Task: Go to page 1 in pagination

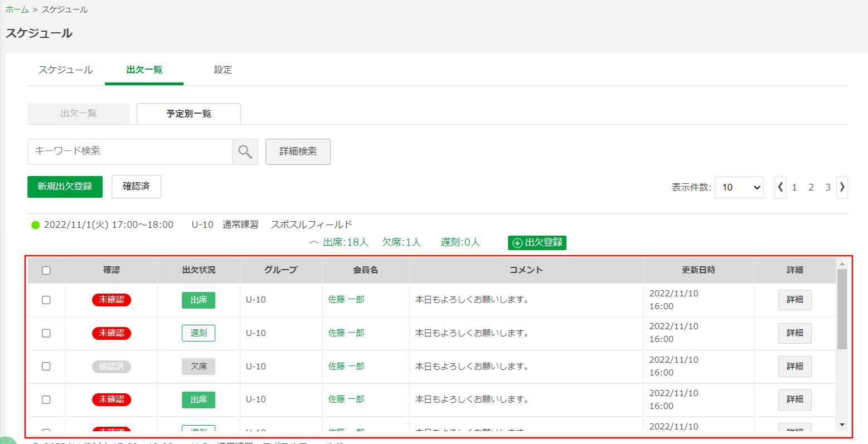Action: [794, 187]
